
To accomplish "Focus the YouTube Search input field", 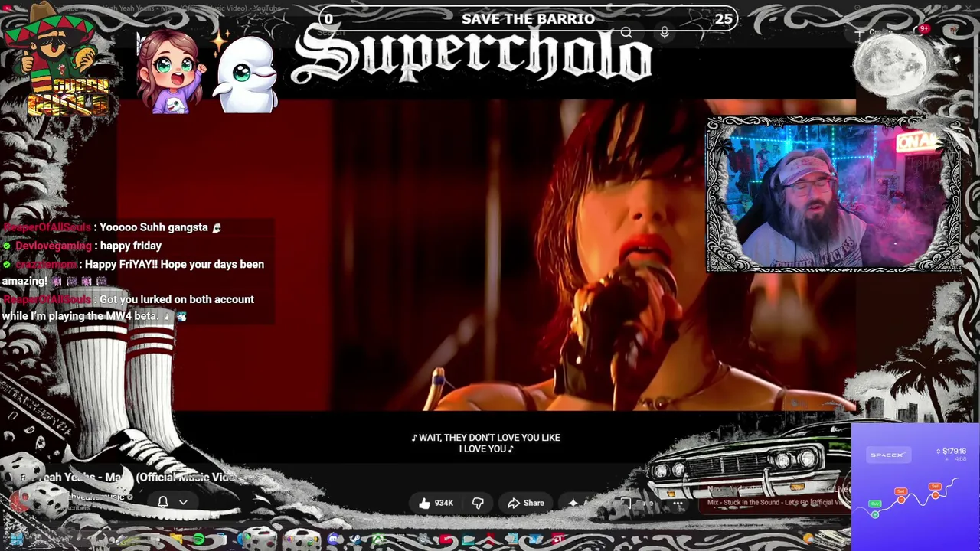I will coord(459,33).
